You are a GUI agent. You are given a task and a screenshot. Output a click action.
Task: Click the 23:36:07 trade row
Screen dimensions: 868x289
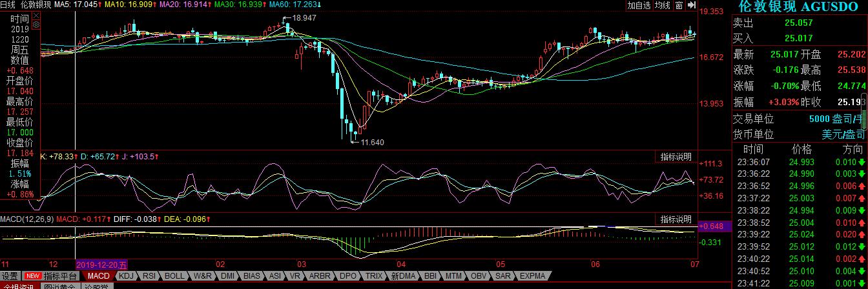800,162
